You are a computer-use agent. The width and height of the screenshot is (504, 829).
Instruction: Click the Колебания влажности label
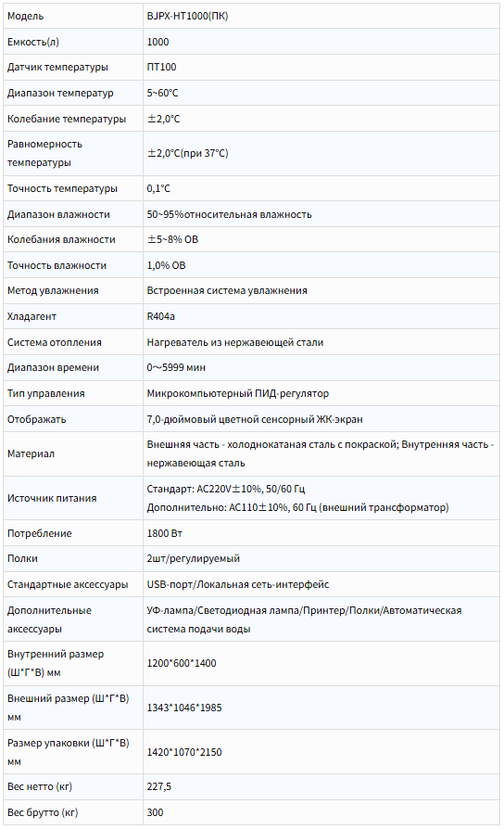pos(61,239)
